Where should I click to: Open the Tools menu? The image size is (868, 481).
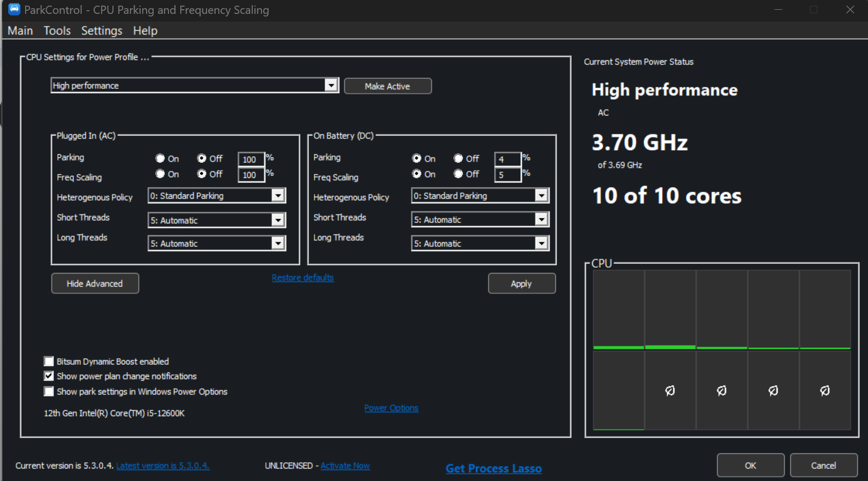(57, 30)
